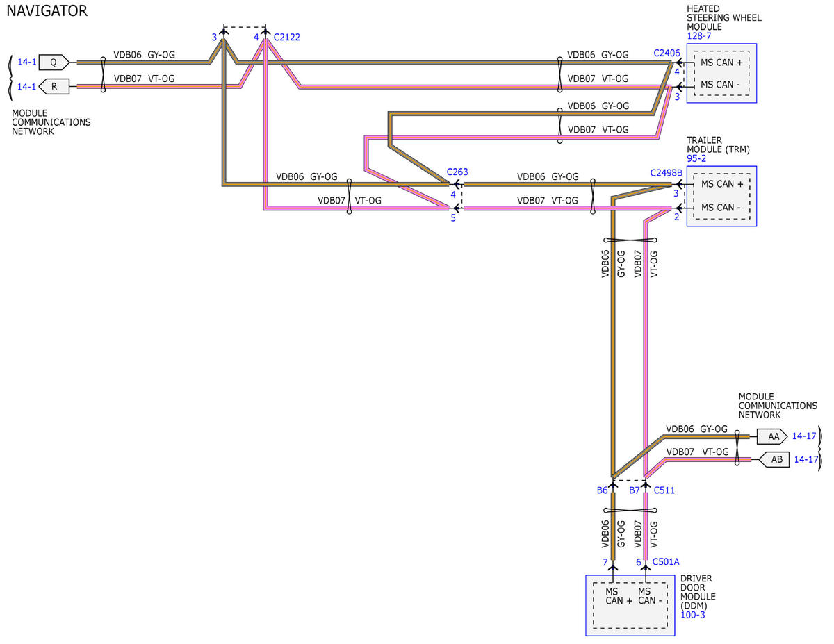This screenshot has height=644, width=834.
Task: Click MS CAN - in heated steering wheel module
Action: pyautogui.click(x=721, y=85)
